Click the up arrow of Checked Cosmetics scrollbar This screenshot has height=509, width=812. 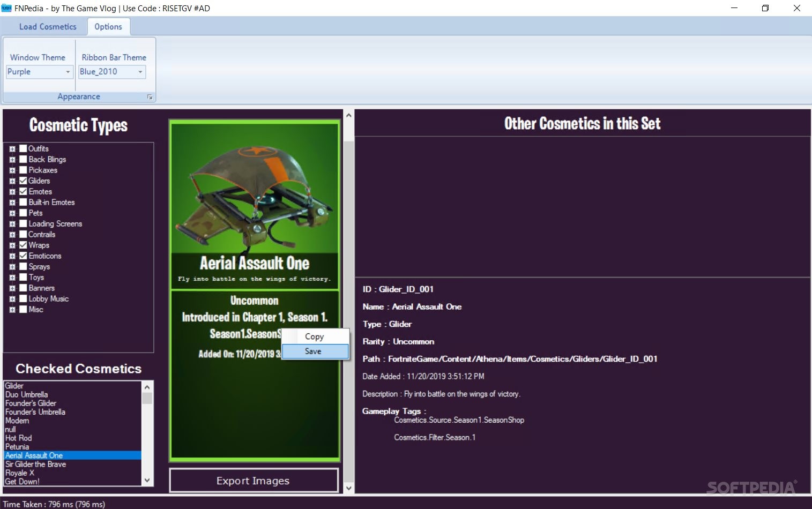tap(147, 386)
